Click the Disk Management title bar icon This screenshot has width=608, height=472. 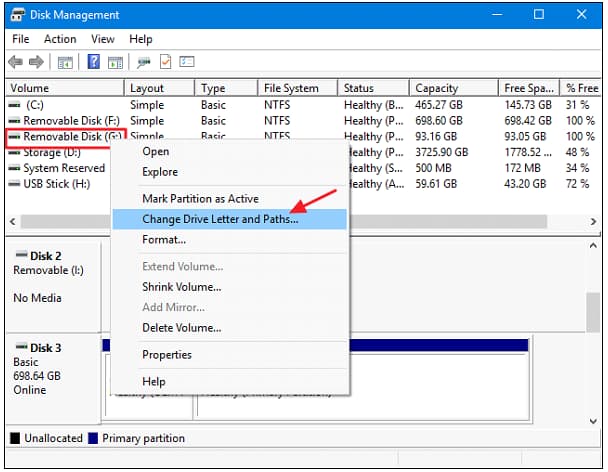(x=18, y=15)
